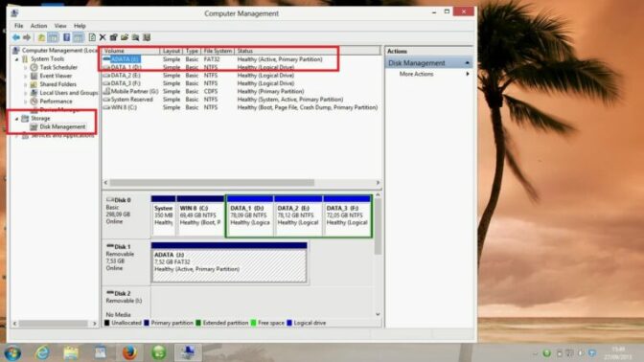This screenshot has height=362, width=644.
Task: Click the Back arrow toolbar icon
Action: pos(16,37)
